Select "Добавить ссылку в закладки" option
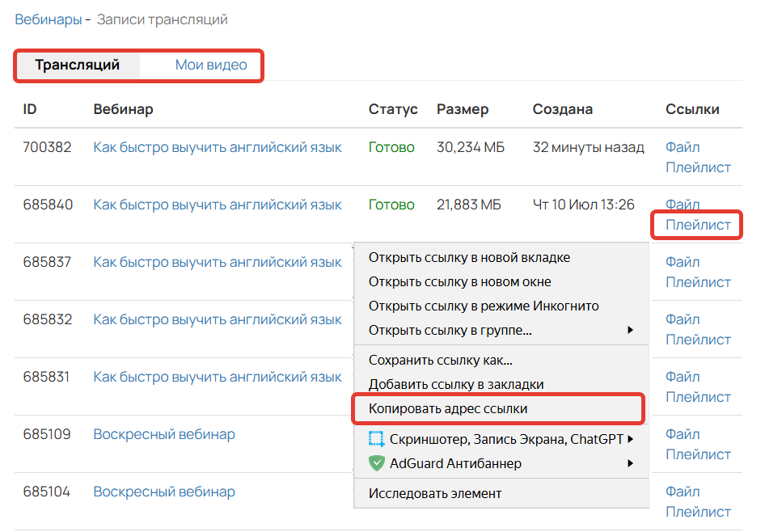This screenshot has width=782, height=532. point(456,384)
